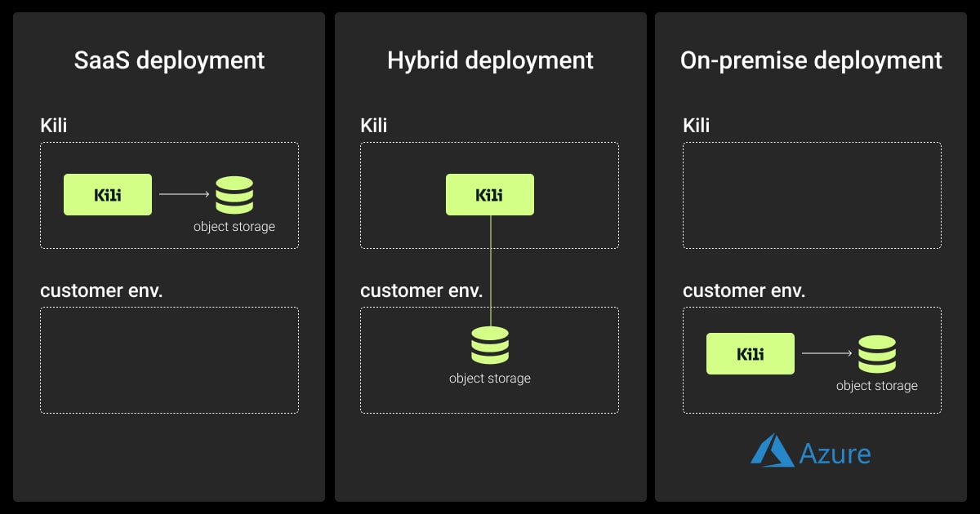Click the empty Kili dashed box in On-premise
980x514 pixels.
812,195
